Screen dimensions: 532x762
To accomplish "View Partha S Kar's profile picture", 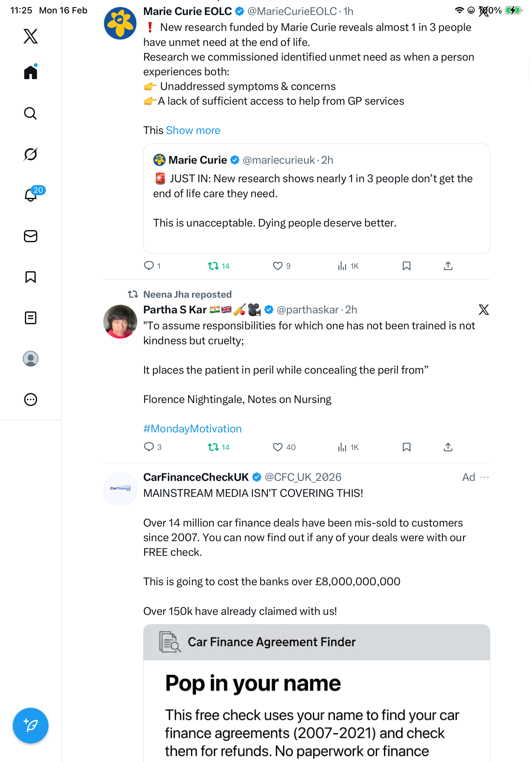I will [x=120, y=321].
